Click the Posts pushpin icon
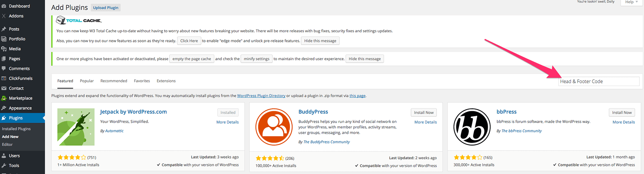The width and height of the screenshot is (644, 174). tap(4, 29)
